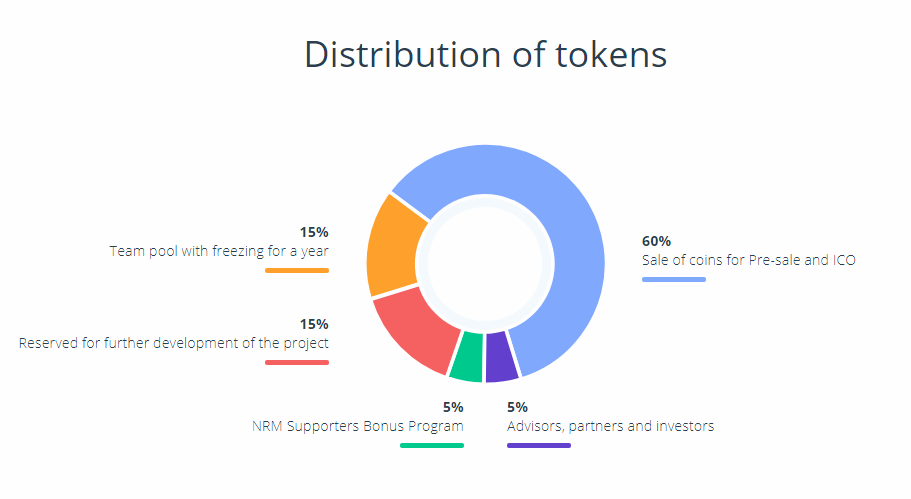Click the 5% value above NRM Supporters
This screenshot has width=911, height=499.
point(453,407)
